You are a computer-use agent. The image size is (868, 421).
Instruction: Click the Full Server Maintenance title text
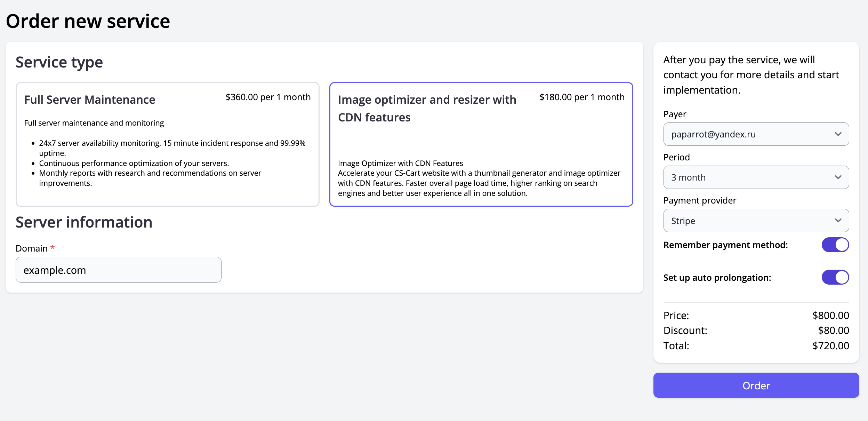tap(90, 100)
